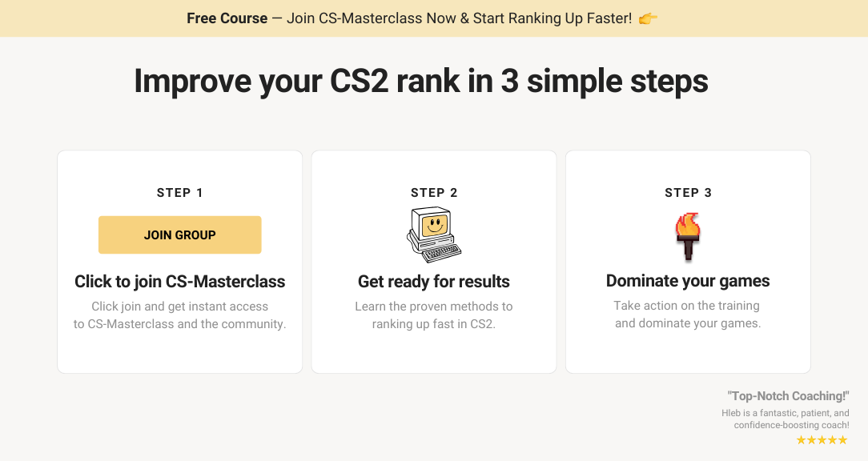Click 'Take action on the training' description
The image size is (868, 461).
tap(688, 315)
